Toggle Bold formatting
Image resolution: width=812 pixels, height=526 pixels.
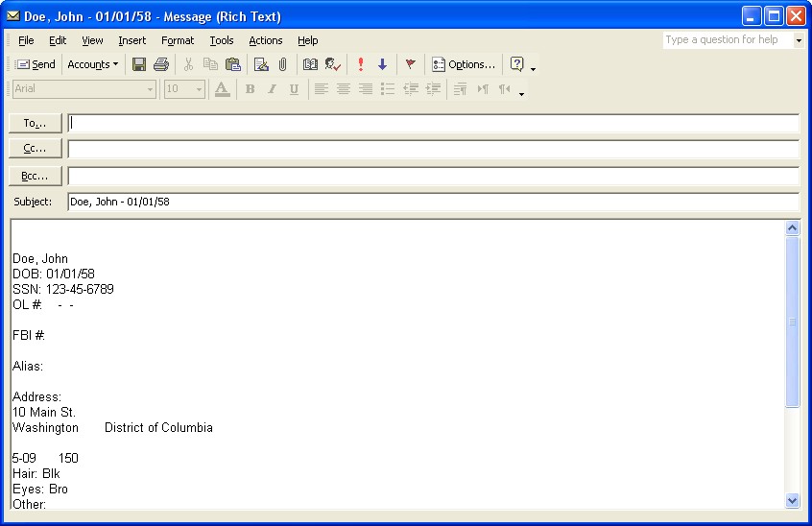point(251,89)
